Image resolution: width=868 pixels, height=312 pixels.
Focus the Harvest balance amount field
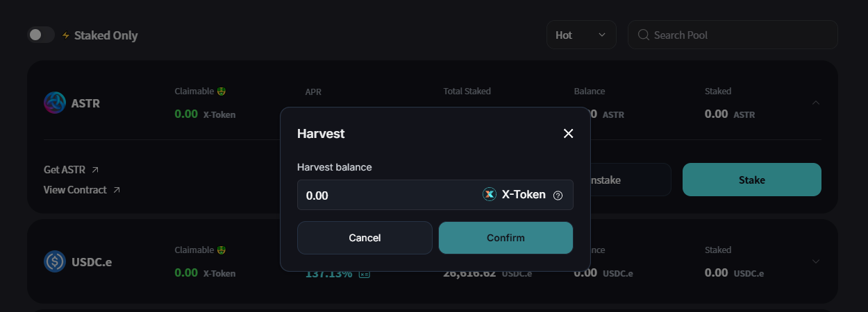point(390,196)
